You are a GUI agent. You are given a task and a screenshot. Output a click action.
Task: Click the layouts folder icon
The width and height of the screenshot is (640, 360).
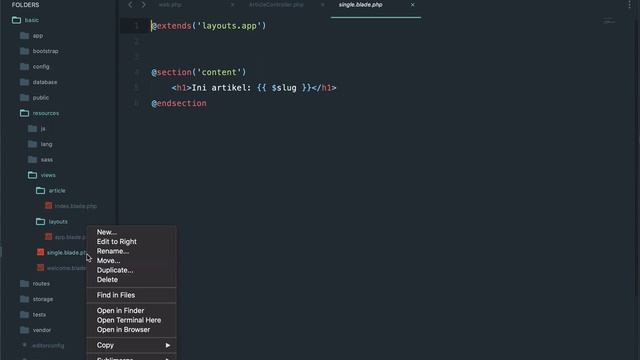point(40,222)
